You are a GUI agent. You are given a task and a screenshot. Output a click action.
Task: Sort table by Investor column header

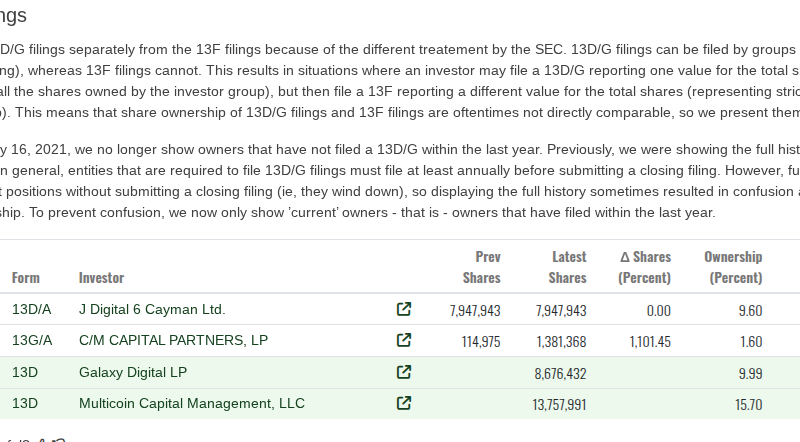point(101,277)
